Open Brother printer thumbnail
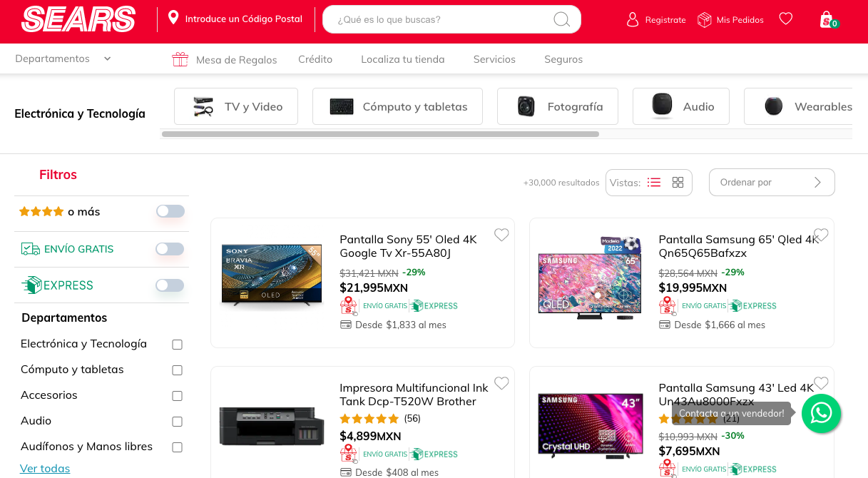This screenshot has height=478, width=868. click(272, 426)
